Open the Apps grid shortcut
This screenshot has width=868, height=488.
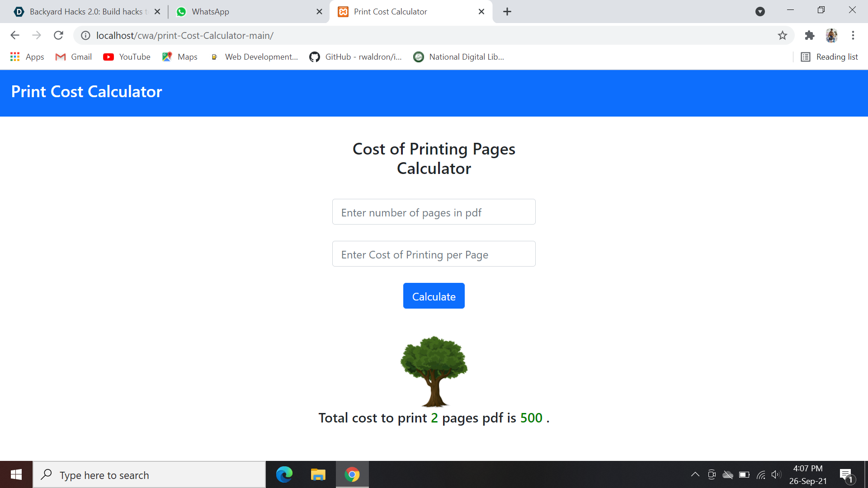pos(27,57)
